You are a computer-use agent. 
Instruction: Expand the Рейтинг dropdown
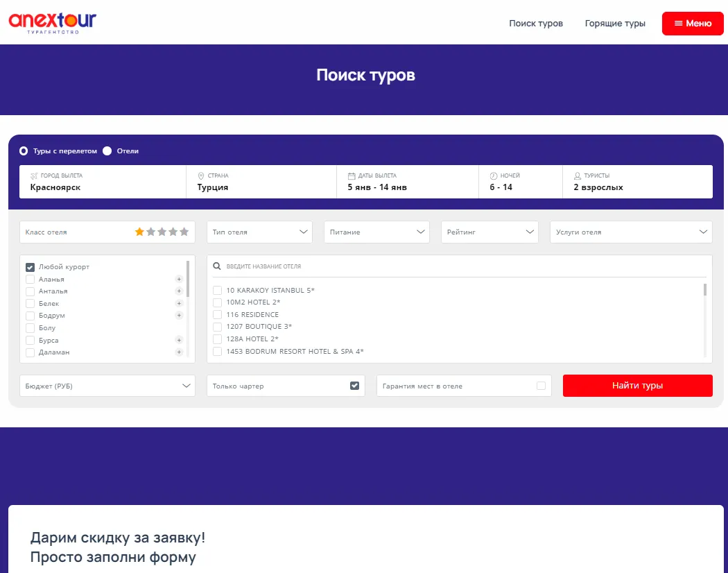click(x=489, y=232)
